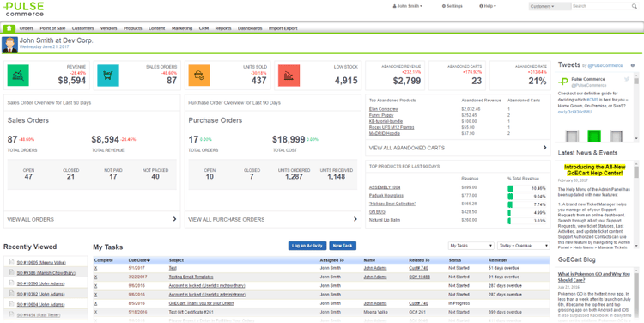Open the Products menu
The height and width of the screenshot is (323, 644).
(132, 28)
